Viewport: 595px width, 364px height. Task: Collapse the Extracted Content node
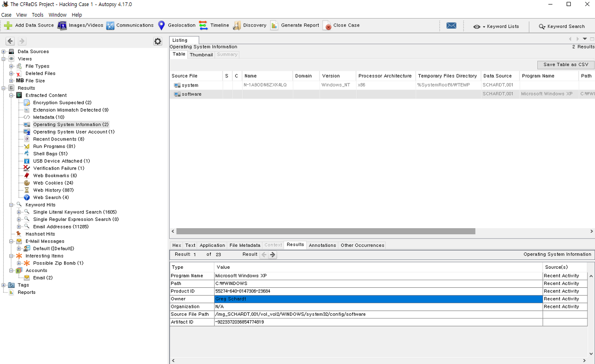(x=12, y=95)
